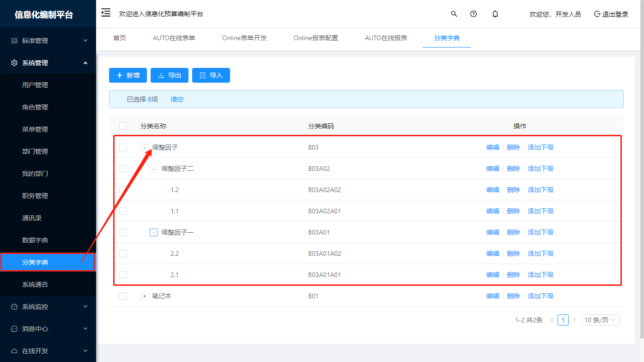644x362 pixels.
Task: Click the 新增 button
Action: (x=128, y=75)
